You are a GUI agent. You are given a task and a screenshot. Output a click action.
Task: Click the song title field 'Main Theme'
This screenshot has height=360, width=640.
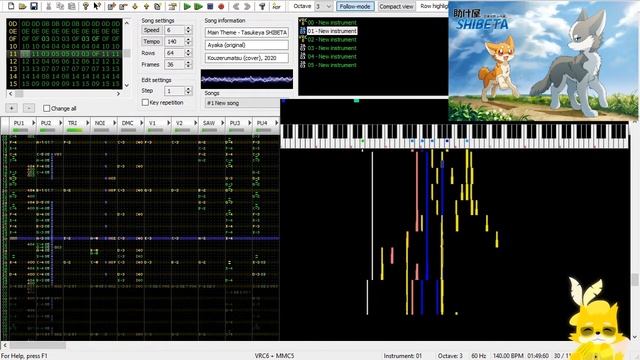(247, 32)
